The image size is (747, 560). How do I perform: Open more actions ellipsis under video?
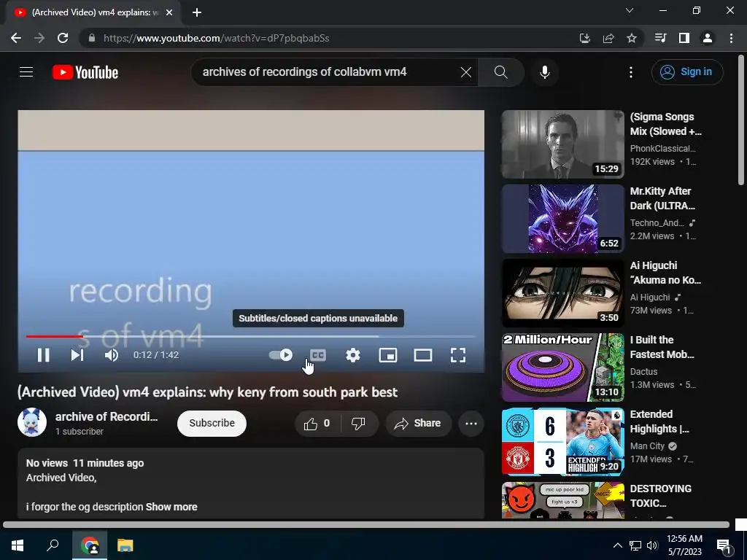471,424
